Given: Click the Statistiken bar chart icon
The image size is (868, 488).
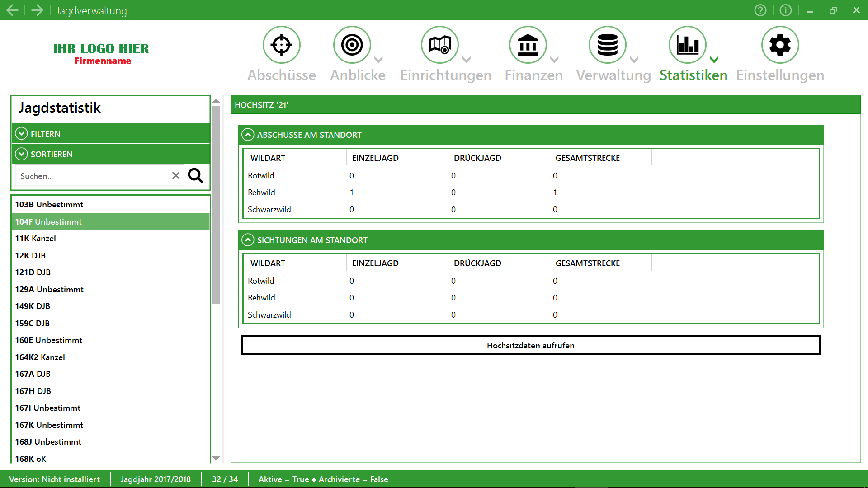Looking at the screenshot, I should pyautogui.click(x=687, y=45).
